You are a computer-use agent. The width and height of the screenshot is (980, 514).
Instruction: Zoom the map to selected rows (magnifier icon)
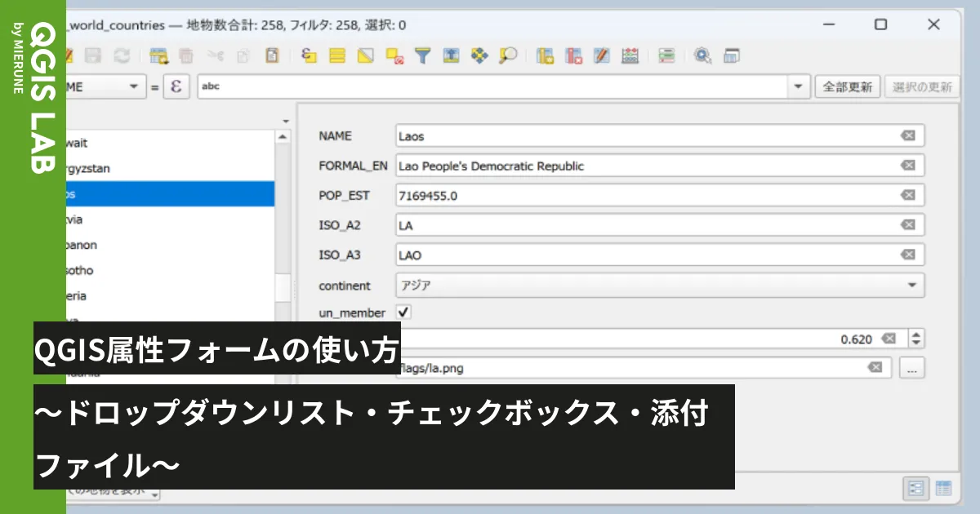click(x=509, y=55)
